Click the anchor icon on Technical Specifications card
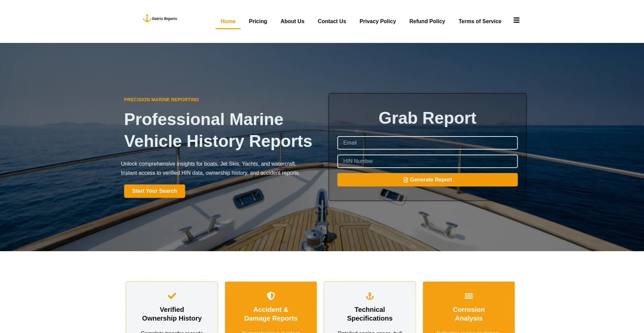Viewport: 644px width, 333px height. tap(370, 296)
